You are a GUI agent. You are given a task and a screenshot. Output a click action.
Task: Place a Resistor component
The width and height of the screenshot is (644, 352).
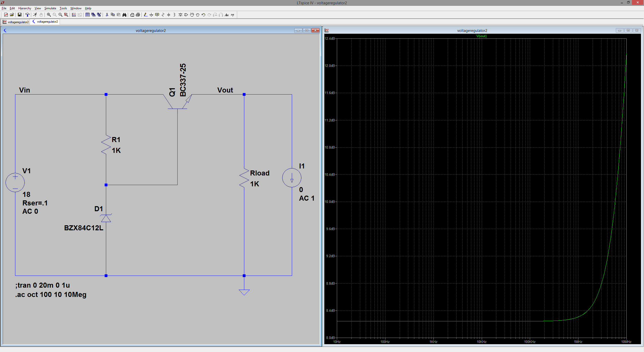(163, 15)
